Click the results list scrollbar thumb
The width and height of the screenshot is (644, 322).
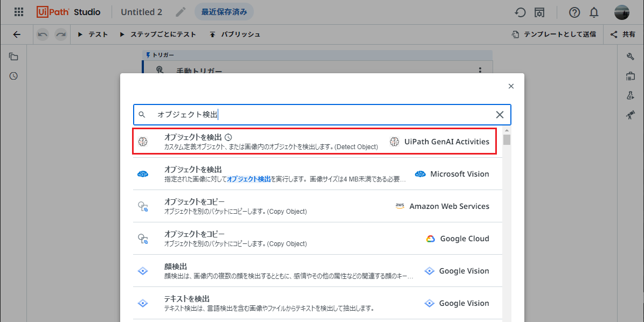(x=507, y=139)
